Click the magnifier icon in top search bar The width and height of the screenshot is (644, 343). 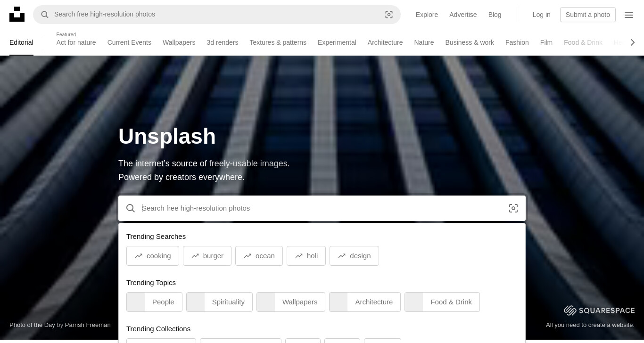(x=45, y=15)
